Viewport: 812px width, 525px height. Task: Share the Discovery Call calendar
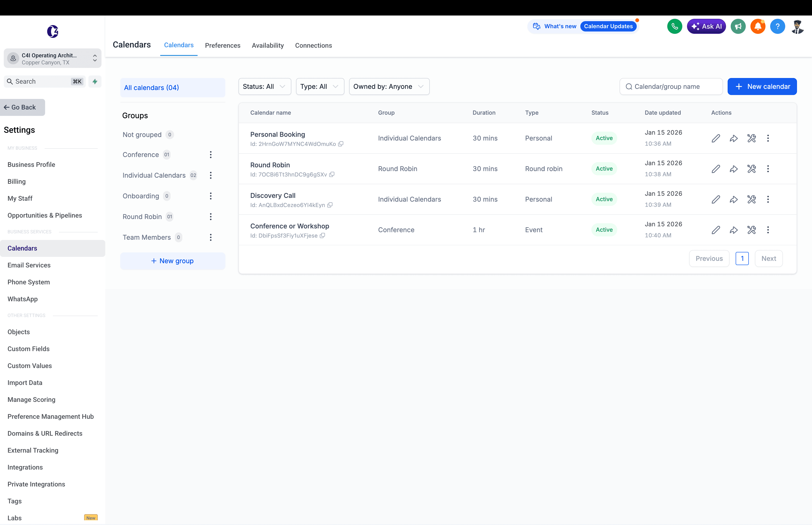(734, 199)
